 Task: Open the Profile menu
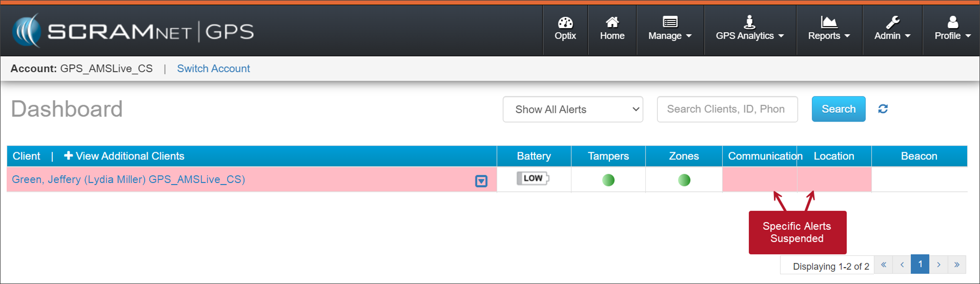[x=952, y=30]
